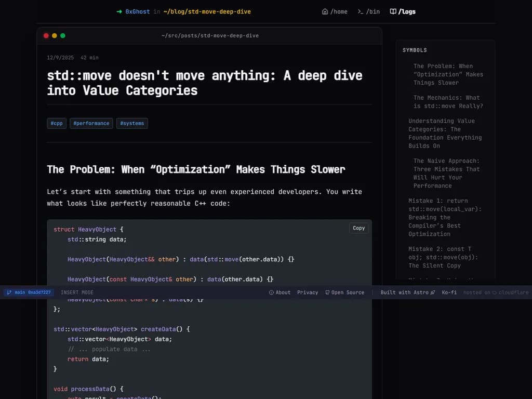Click the heart icon beside Open Source
The height and width of the screenshot is (399, 532).
(327, 292)
